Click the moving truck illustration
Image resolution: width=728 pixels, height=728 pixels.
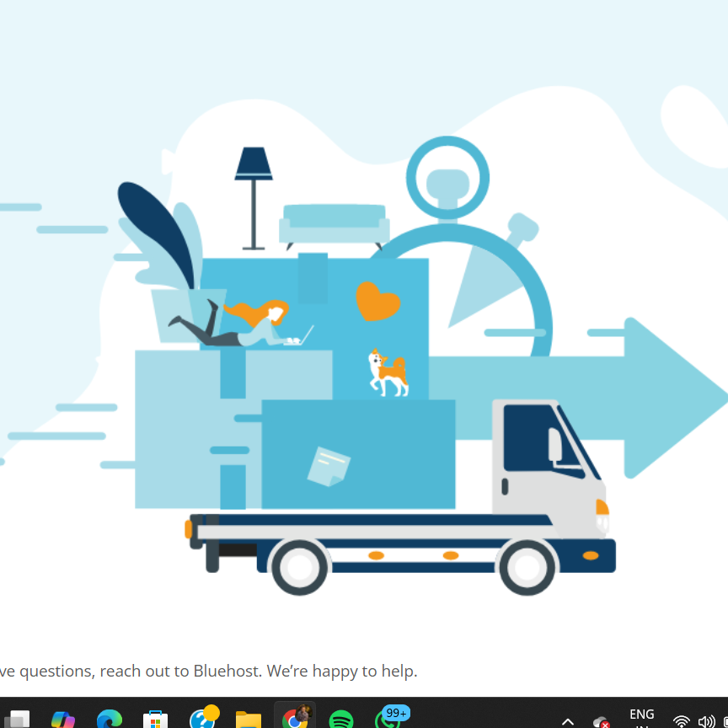(x=402, y=497)
